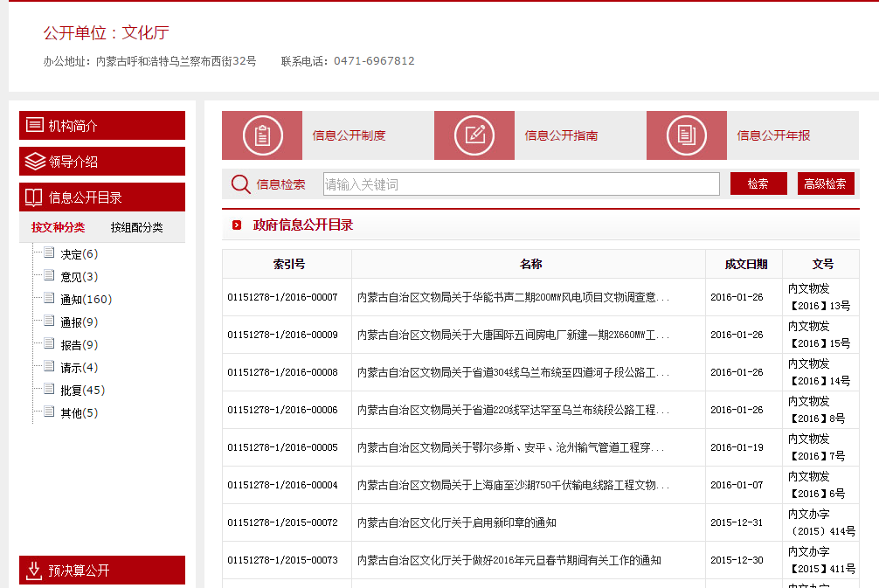Open document about 鄂尔多斯、安平、沧州输气管道工程
This screenshot has height=588, width=879.
pyautogui.click(x=510, y=447)
